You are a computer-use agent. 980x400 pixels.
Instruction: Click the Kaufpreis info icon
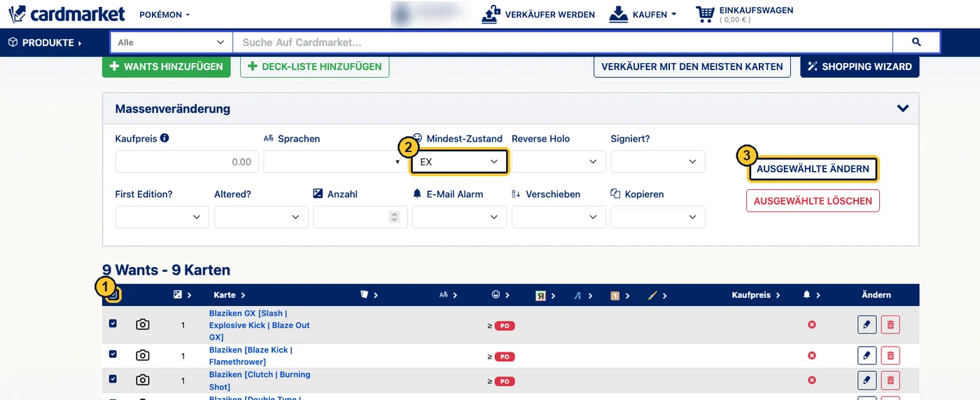tap(164, 138)
